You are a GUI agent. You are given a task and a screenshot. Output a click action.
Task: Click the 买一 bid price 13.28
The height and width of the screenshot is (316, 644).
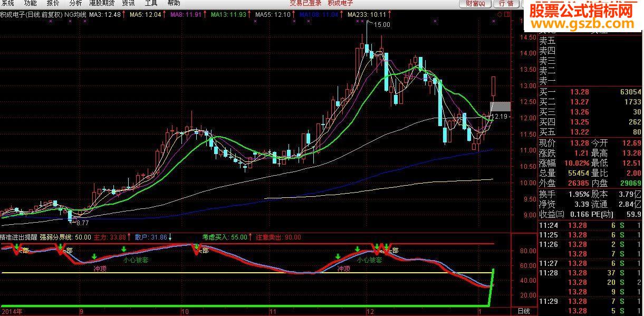click(579, 92)
